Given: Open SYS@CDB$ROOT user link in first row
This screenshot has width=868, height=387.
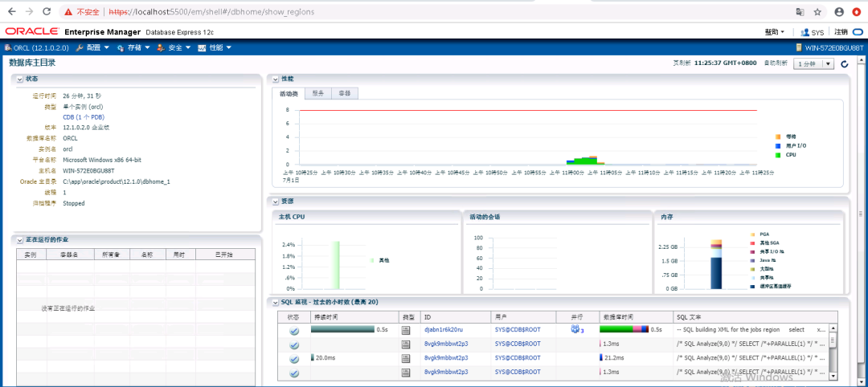Looking at the screenshot, I should pos(518,329).
